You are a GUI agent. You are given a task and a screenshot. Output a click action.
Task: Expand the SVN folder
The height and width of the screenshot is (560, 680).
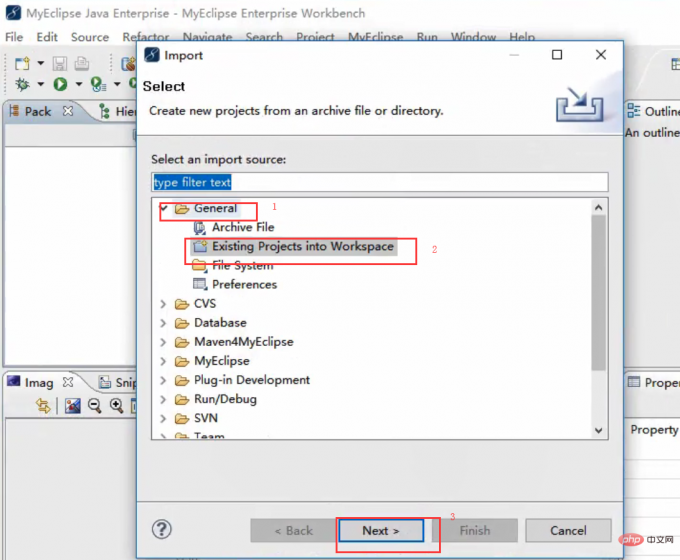163,418
